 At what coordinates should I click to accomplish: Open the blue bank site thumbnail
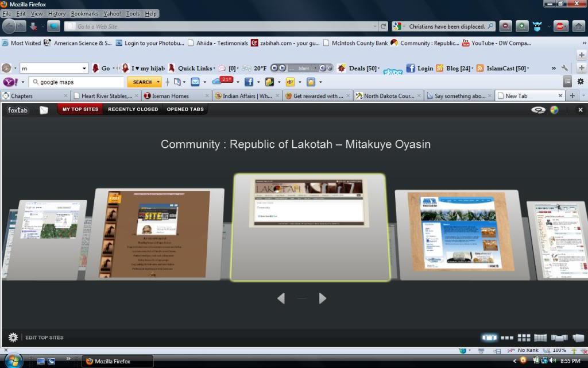click(462, 235)
